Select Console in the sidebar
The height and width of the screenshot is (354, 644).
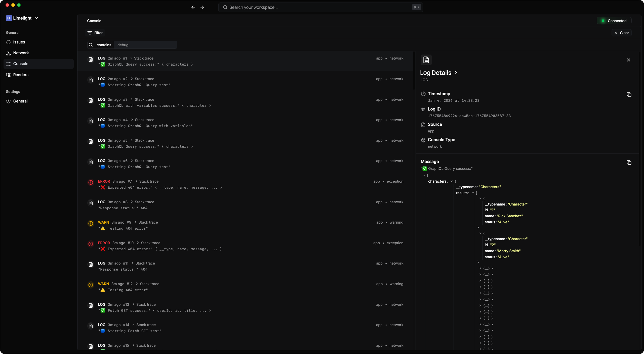click(x=20, y=64)
